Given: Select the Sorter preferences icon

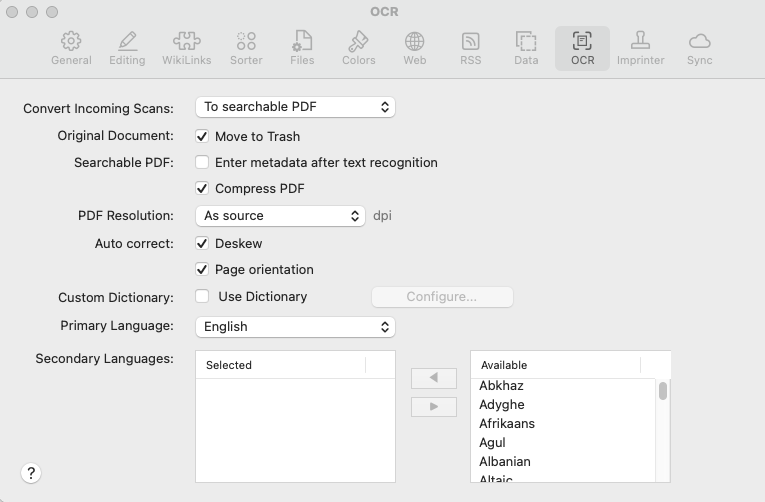Looking at the screenshot, I should coord(246,48).
